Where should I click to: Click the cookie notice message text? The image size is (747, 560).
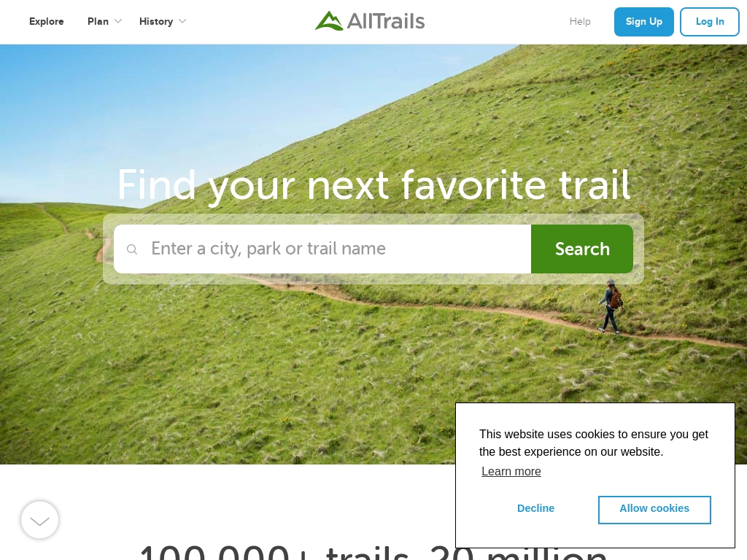pyautogui.click(x=594, y=443)
